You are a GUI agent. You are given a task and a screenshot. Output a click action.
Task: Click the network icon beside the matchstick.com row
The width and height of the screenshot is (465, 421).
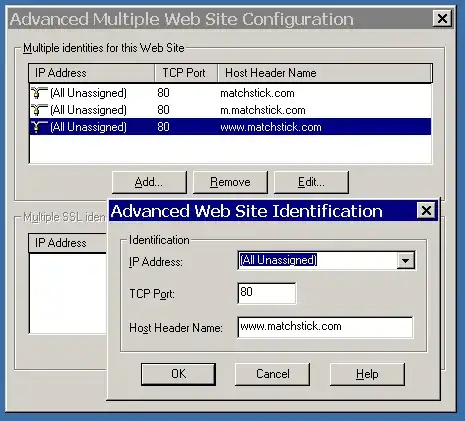click(x=39, y=93)
